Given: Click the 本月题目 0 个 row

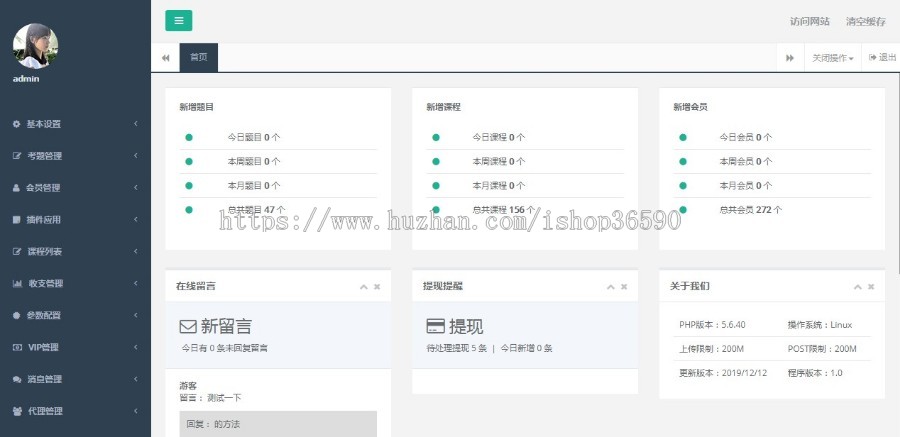Looking at the screenshot, I should point(278,185).
